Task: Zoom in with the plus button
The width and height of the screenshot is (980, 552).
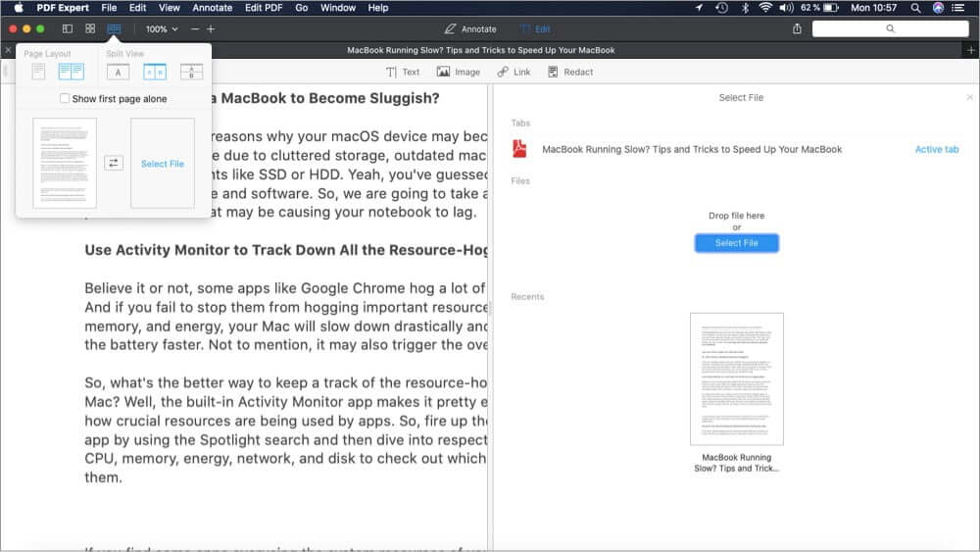Action: click(x=211, y=28)
